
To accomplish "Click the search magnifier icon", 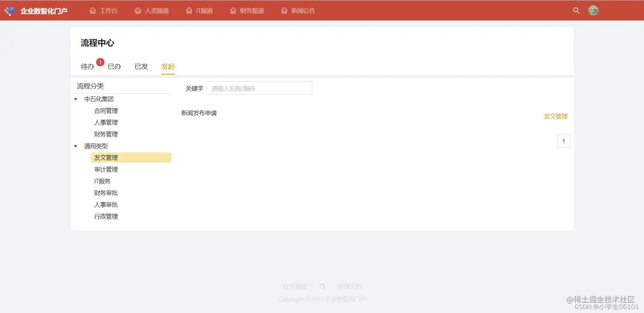I will coord(576,11).
